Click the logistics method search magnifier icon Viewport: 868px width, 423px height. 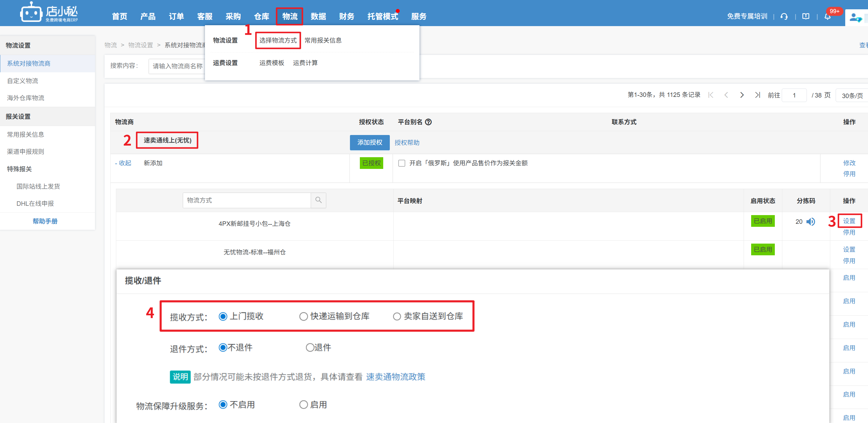click(x=318, y=200)
